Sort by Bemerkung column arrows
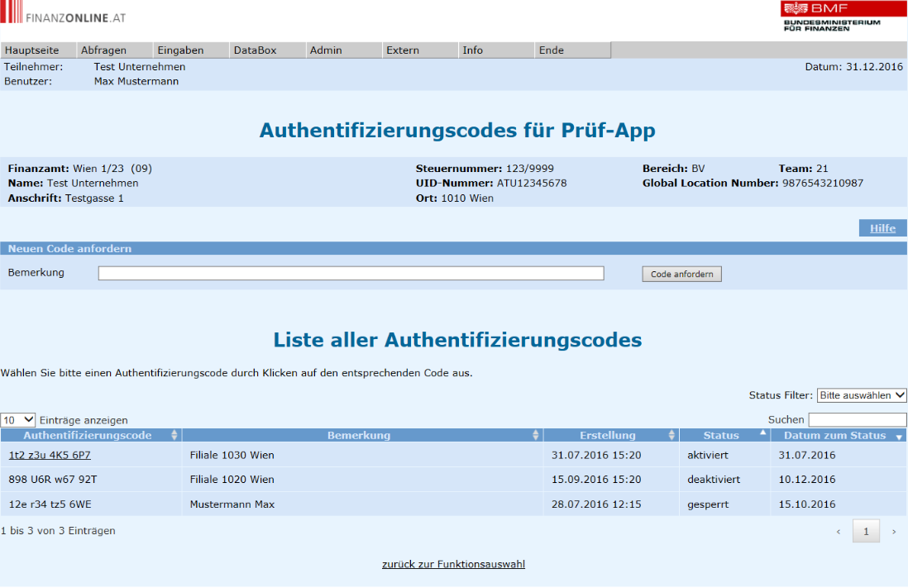Screen dimensions: 908x588 tap(536, 436)
